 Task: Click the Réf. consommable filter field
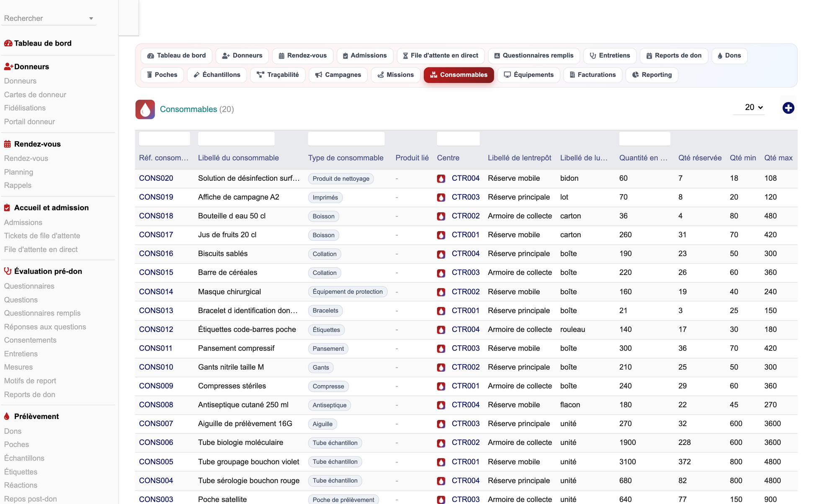point(164,139)
